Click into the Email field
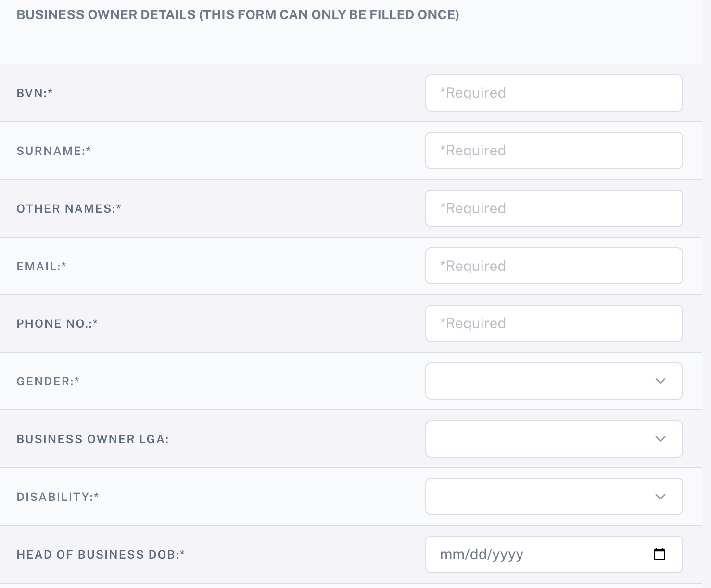The width and height of the screenshot is (711, 588). tap(554, 266)
